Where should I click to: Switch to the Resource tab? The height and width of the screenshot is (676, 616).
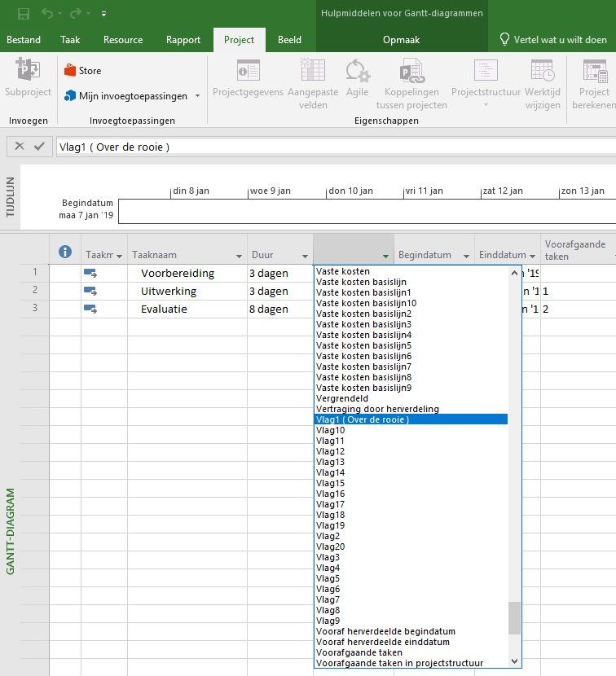click(x=123, y=40)
